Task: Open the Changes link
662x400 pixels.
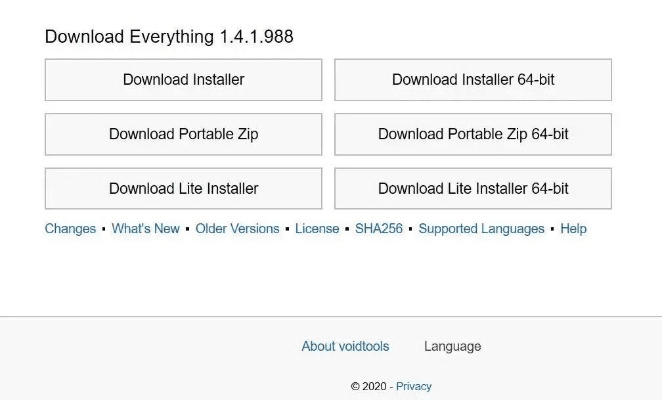Action: pos(71,229)
